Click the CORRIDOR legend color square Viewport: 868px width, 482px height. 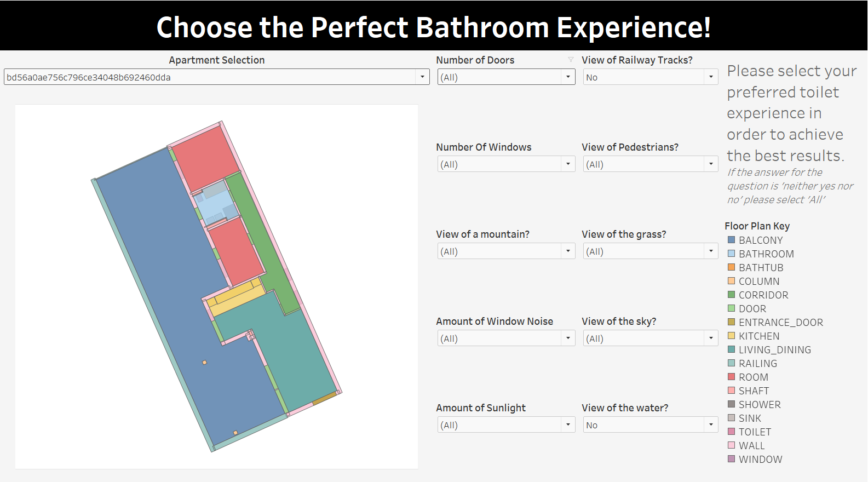(731, 295)
